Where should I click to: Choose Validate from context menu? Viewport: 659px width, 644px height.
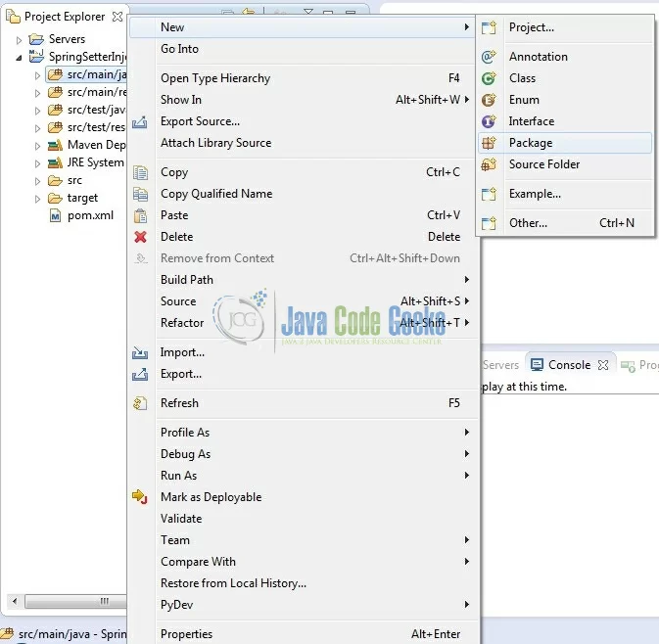[303, 519]
